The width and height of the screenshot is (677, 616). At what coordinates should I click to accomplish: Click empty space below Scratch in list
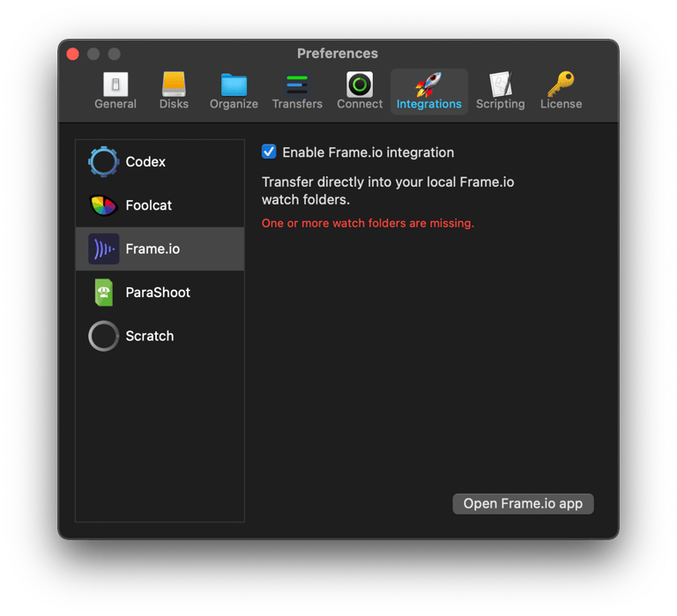coord(160,432)
